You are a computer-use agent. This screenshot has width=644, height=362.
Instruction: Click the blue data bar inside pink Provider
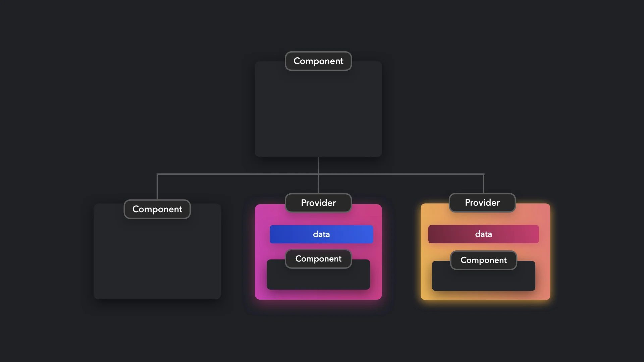coord(321,234)
